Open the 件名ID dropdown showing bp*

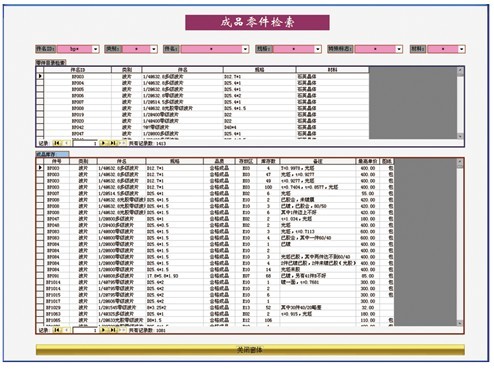click(95, 49)
